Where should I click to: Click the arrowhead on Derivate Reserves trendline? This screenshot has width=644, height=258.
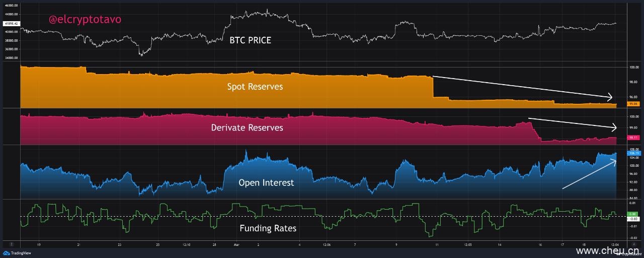pyautogui.click(x=613, y=127)
